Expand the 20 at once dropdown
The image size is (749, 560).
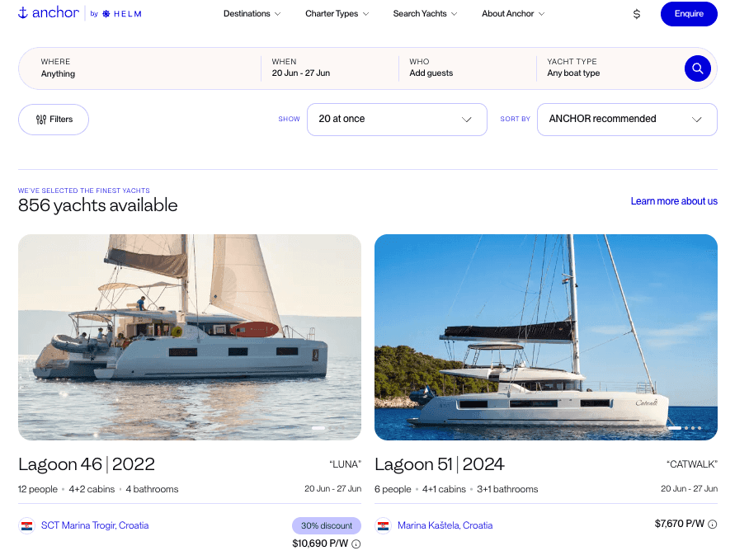click(x=397, y=119)
